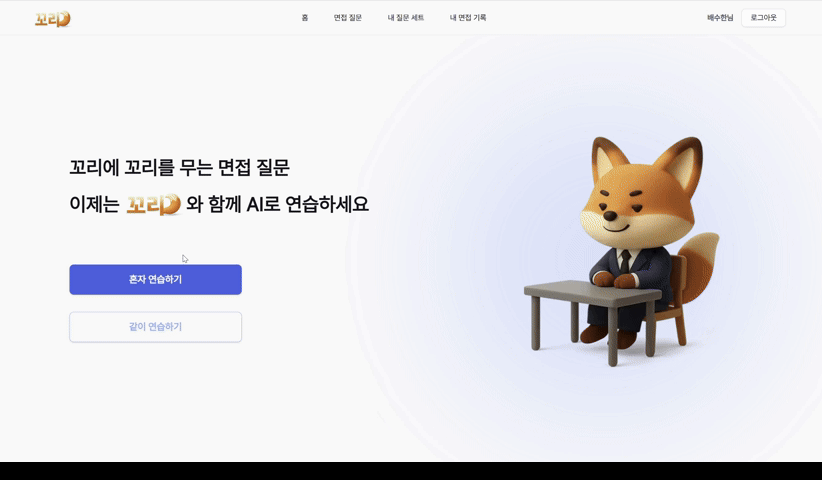Click the 배수한님 username label
The width and height of the screenshot is (822, 480).
pyautogui.click(x=720, y=18)
